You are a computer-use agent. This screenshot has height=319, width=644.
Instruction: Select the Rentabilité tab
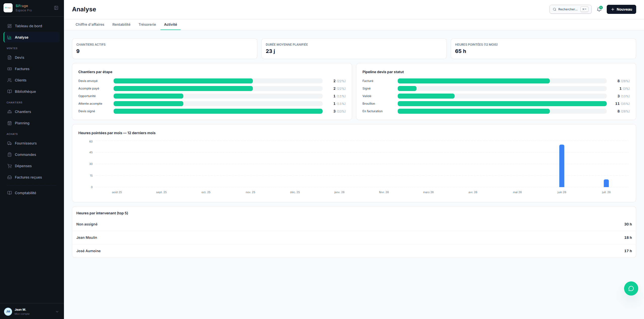click(121, 24)
